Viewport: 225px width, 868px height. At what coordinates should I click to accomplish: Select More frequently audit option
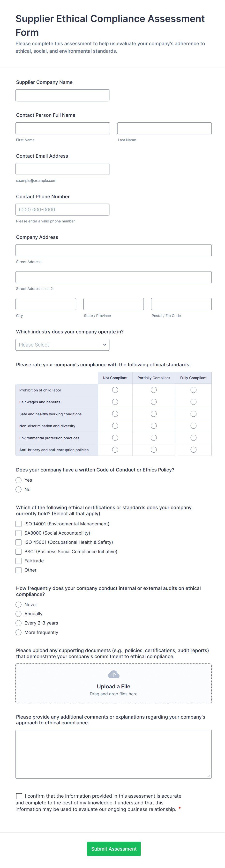19,632
